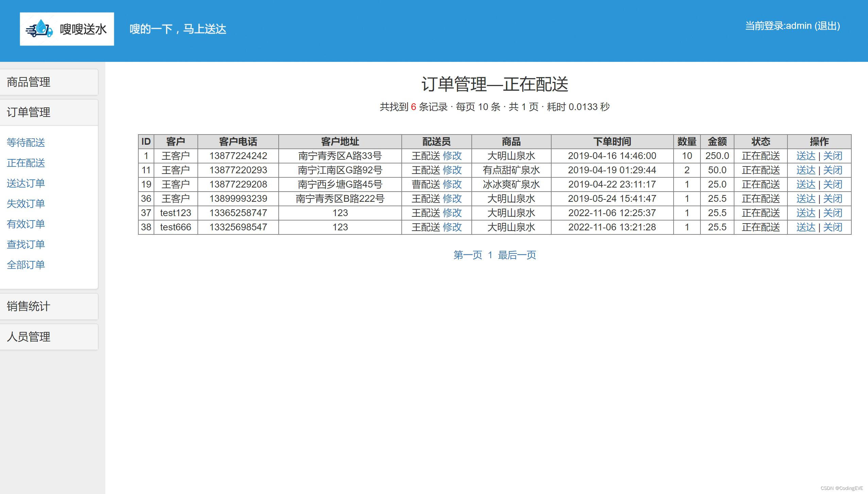Mark order ID 37 as 送达
The width and height of the screenshot is (868, 494).
coord(806,213)
